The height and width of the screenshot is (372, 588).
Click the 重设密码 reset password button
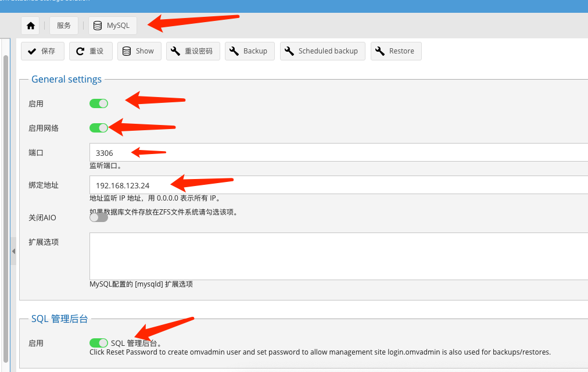[x=193, y=51]
